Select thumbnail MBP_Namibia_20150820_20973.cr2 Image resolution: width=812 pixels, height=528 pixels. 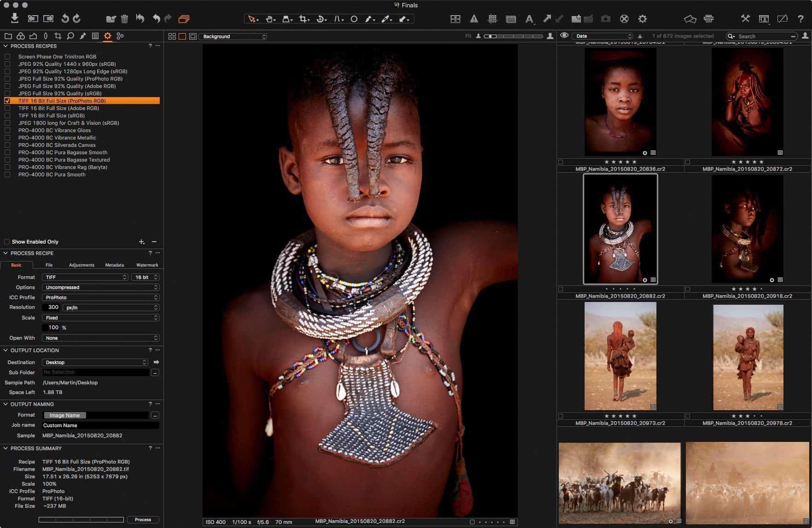pos(620,356)
